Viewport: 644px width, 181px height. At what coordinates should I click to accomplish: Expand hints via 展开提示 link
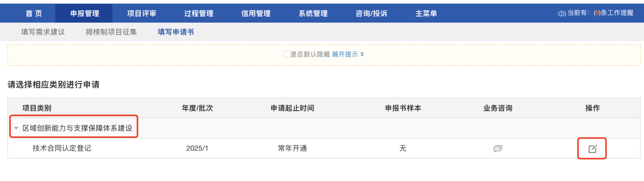pos(347,54)
